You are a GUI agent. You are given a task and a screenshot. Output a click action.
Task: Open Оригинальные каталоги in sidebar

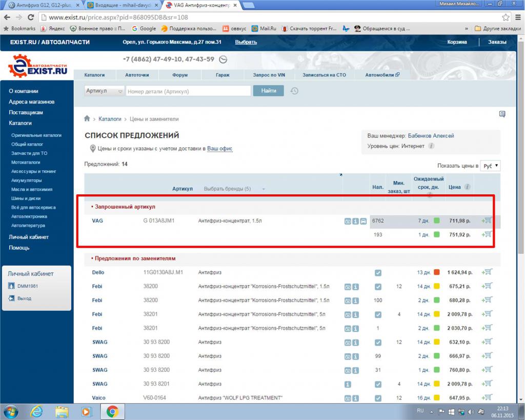[x=36, y=135]
